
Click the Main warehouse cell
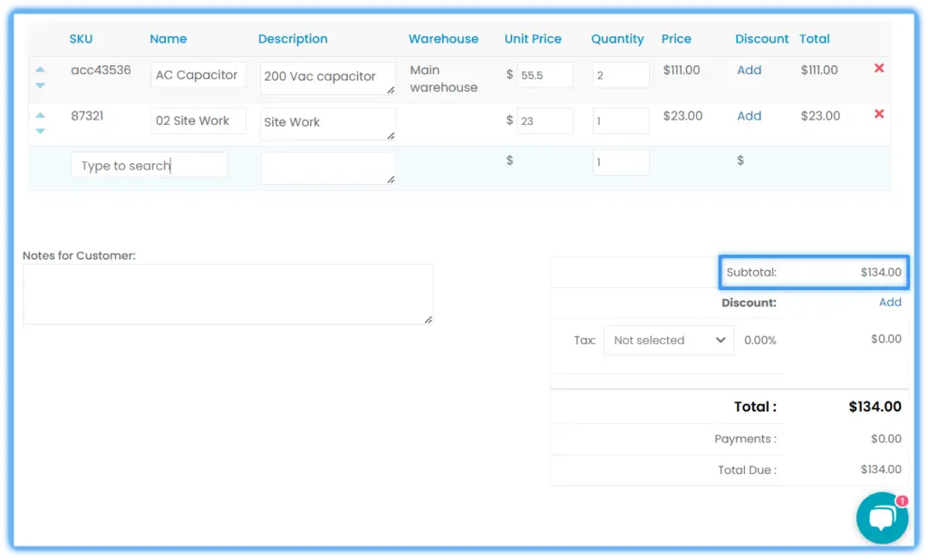(x=443, y=79)
